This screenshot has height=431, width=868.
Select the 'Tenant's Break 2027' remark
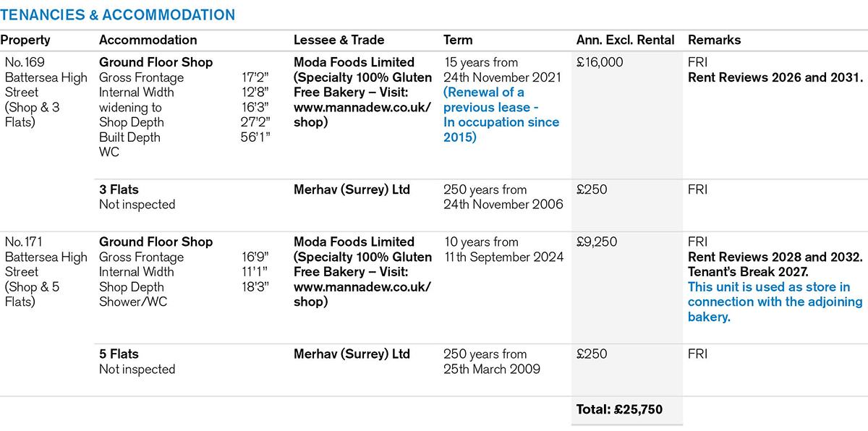tap(748, 272)
